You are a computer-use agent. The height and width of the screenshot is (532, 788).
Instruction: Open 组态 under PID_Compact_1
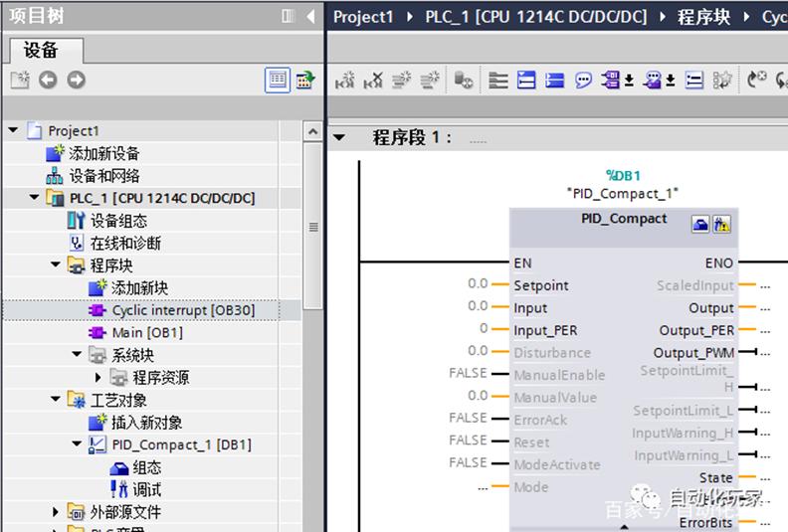click(x=146, y=467)
